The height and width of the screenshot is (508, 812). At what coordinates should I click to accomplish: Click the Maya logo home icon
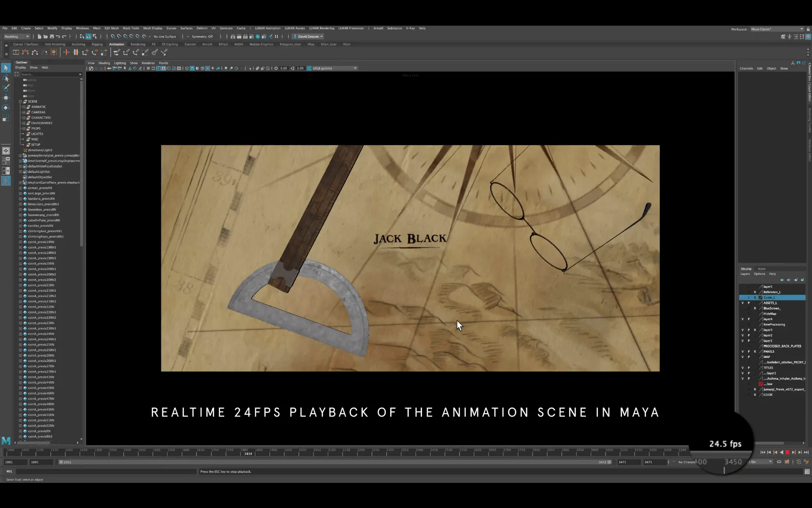[6, 441]
